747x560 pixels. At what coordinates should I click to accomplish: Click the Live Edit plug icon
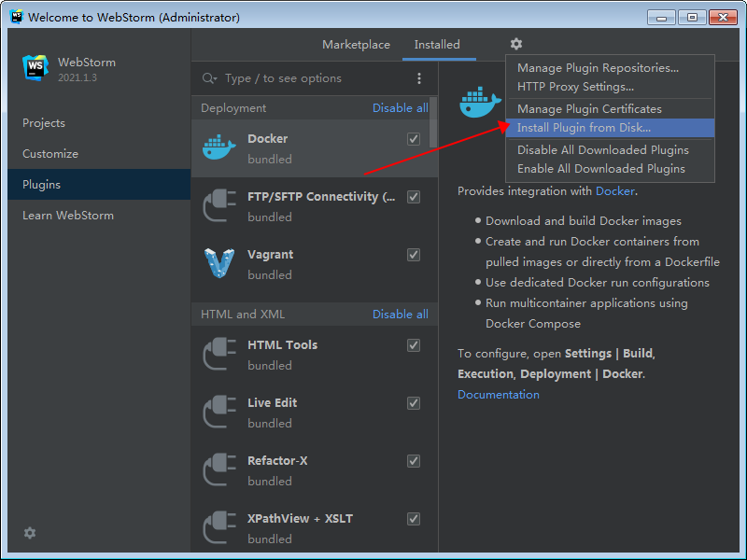219,412
